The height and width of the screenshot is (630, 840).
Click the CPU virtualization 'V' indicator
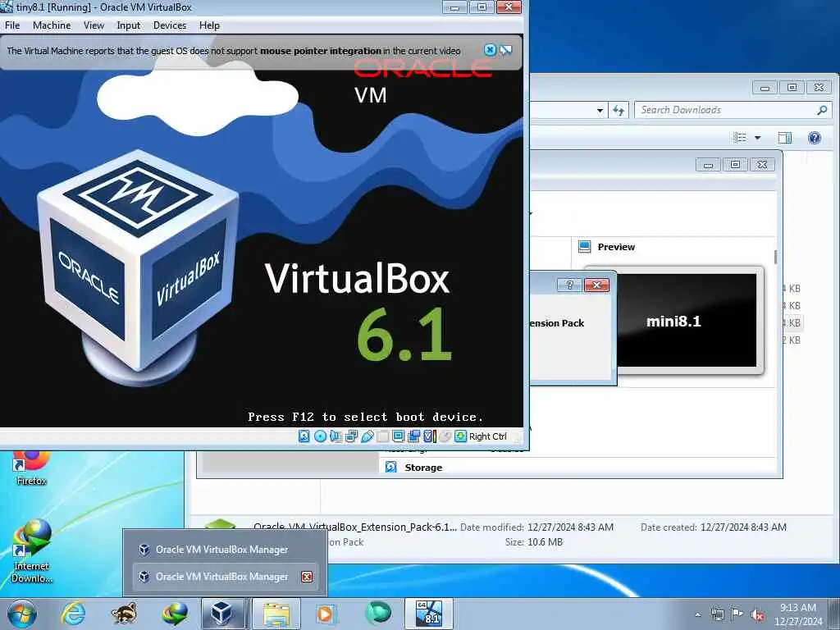click(x=430, y=436)
